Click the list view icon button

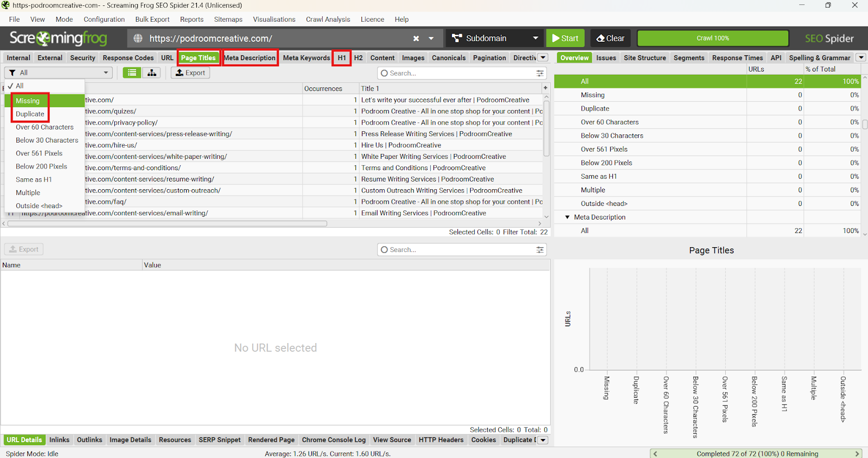(x=132, y=73)
